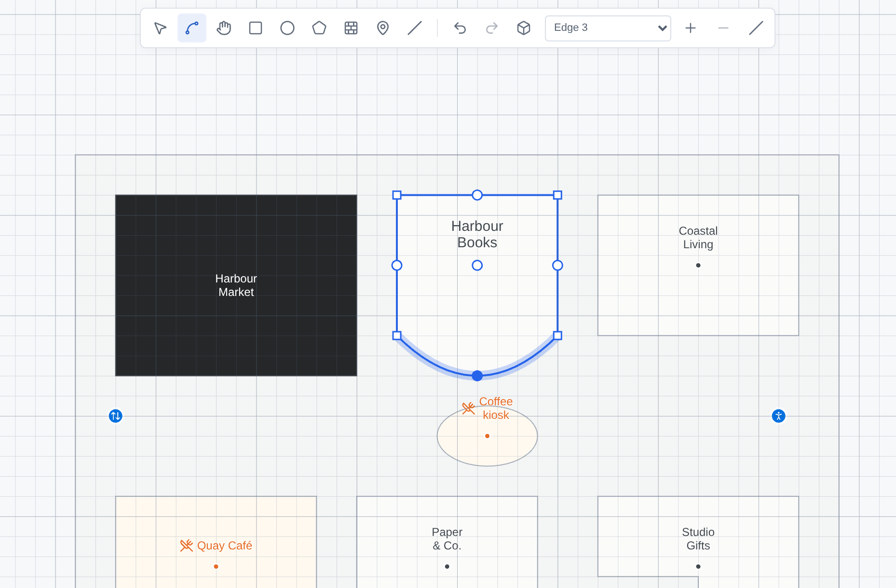
Task: Click the blue accessibility marker
Action: (779, 416)
